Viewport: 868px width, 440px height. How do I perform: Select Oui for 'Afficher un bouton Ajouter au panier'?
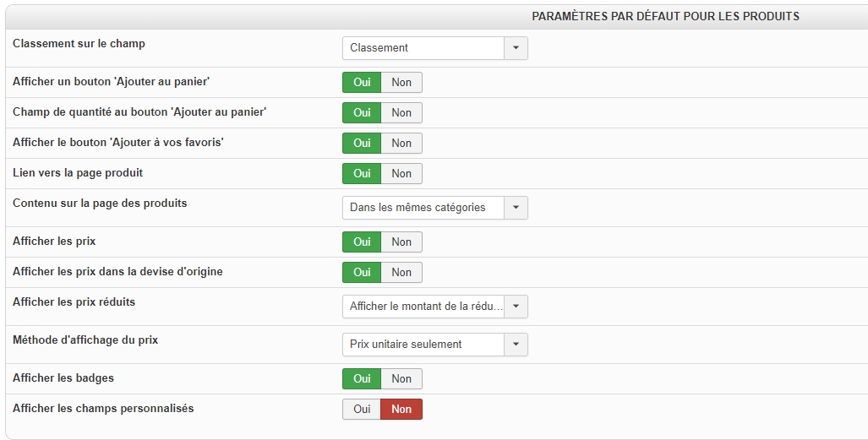(x=362, y=83)
